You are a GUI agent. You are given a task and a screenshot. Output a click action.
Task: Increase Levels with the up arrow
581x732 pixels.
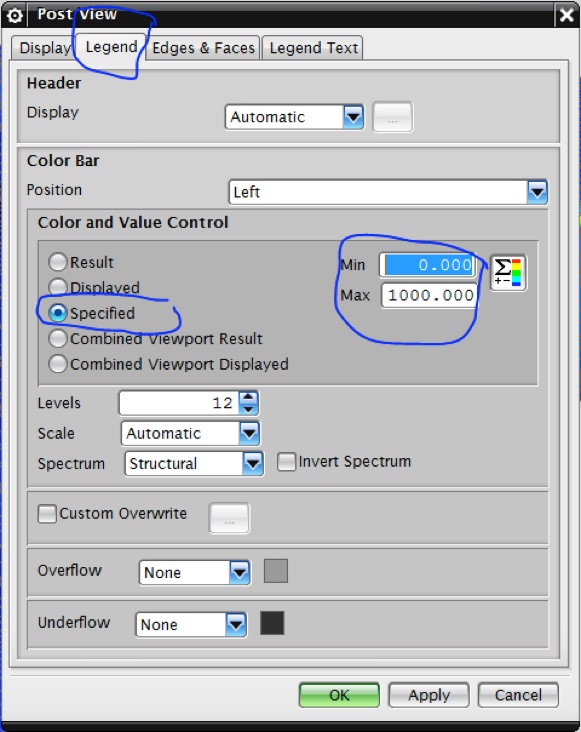[x=248, y=397]
